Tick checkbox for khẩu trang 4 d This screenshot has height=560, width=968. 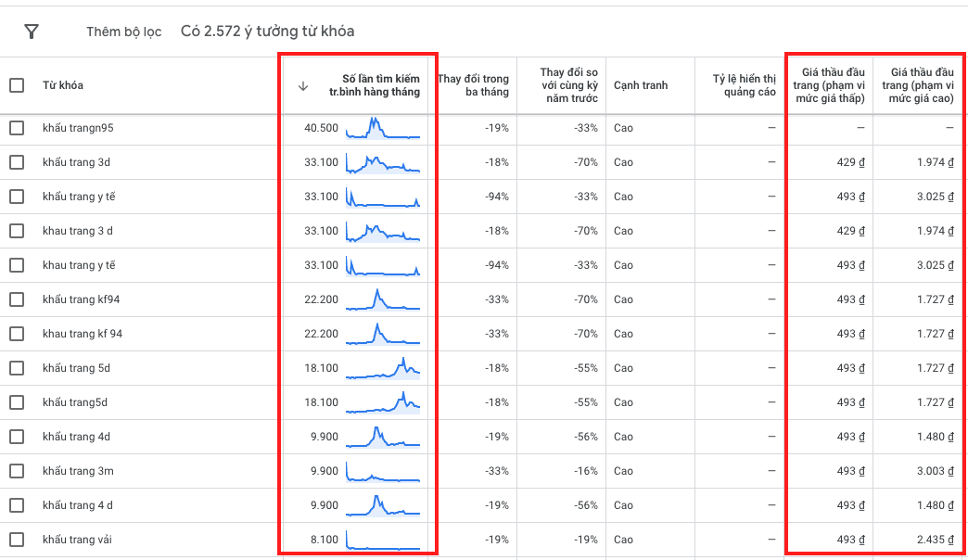(17, 505)
